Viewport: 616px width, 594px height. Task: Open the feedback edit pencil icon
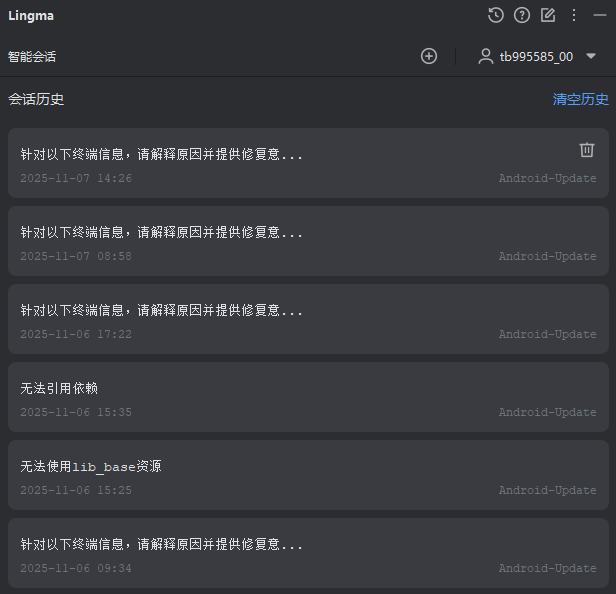click(x=548, y=15)
